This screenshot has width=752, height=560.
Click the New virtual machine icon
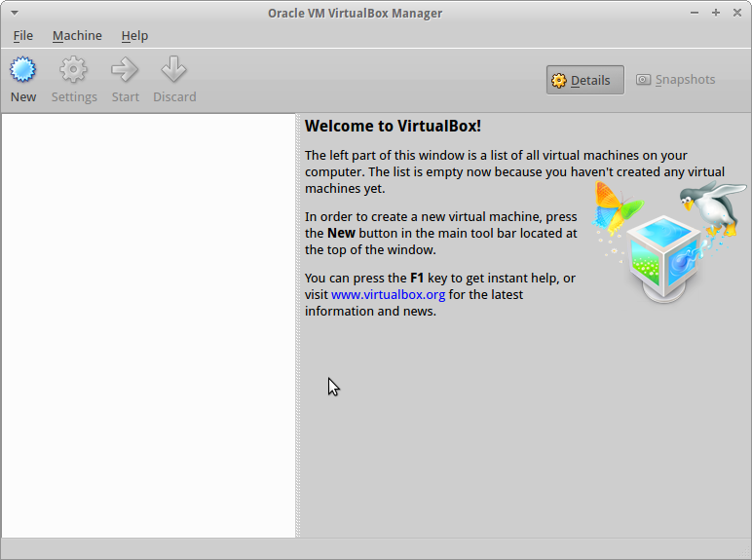(x=23, y=69)
